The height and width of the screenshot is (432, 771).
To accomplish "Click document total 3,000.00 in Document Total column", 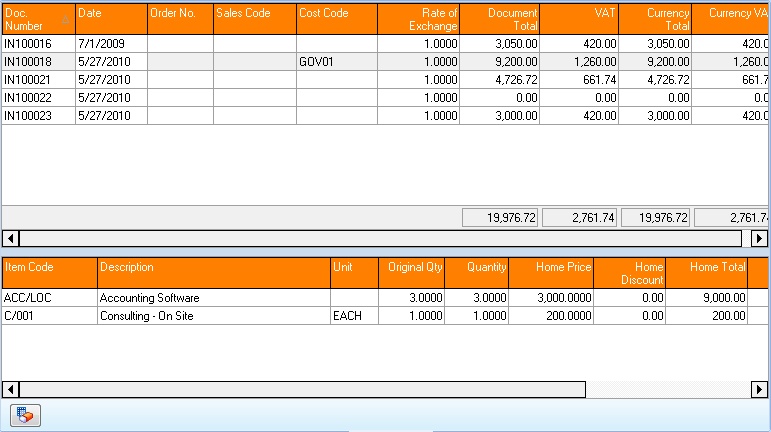I will click(516, 116).
